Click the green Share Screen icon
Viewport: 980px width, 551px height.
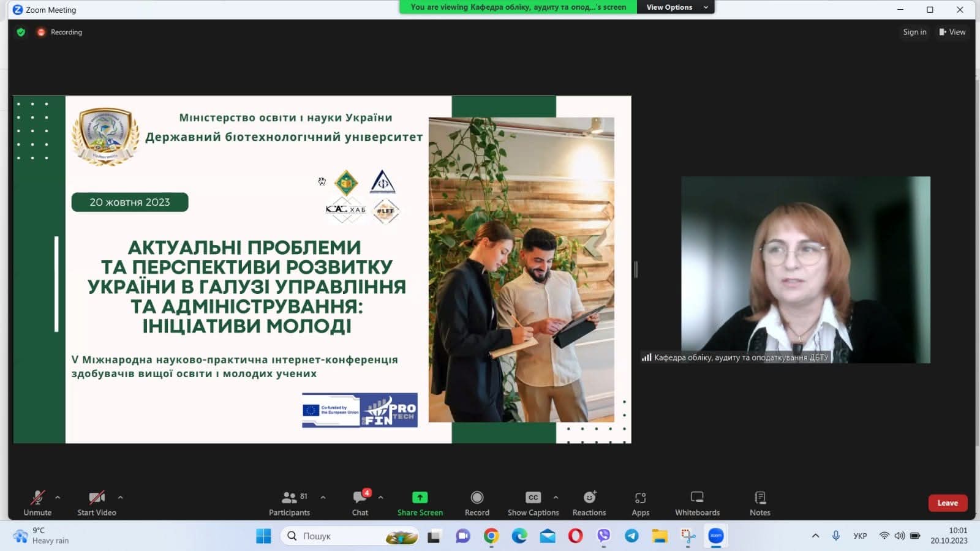420,497
